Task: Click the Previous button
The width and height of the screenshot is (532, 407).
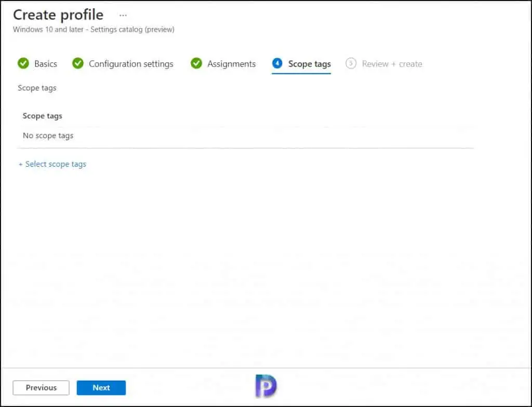Action: (41, 388)
